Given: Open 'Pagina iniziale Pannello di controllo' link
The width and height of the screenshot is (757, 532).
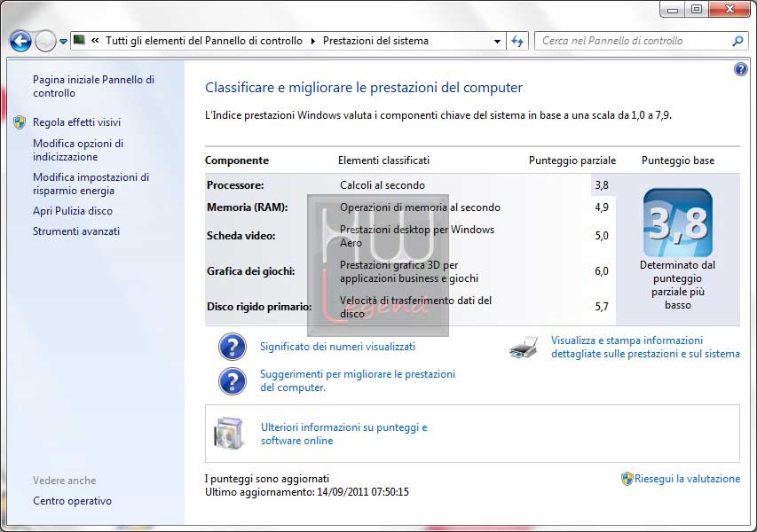Looking at the screenshot, I should tap(94, 86).
